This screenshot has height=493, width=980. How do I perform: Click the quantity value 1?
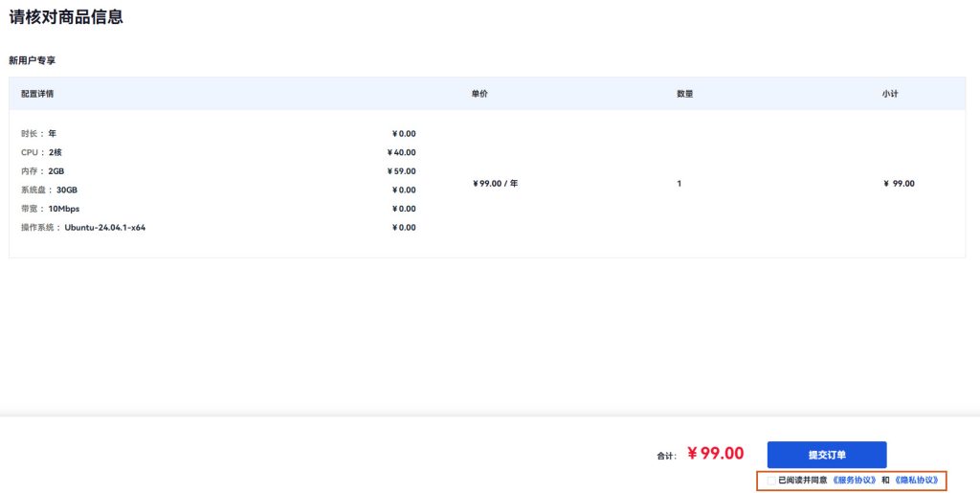click(x=679, y=184)
